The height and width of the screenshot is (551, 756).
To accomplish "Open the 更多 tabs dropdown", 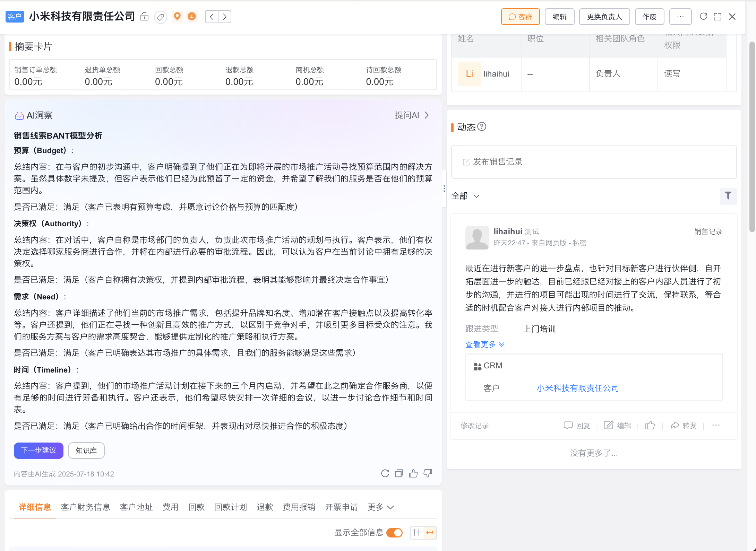I will [x=381, y=507].
